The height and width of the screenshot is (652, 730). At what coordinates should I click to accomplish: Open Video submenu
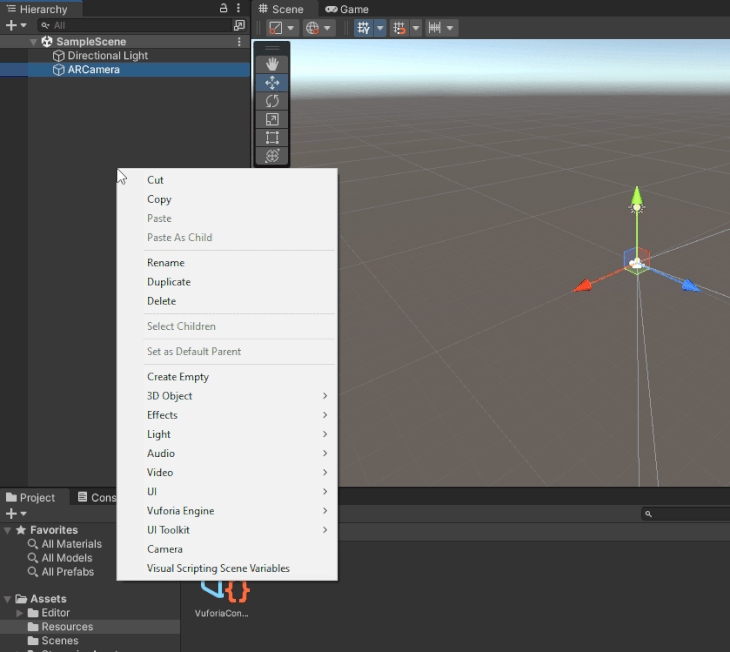(227, 472)
